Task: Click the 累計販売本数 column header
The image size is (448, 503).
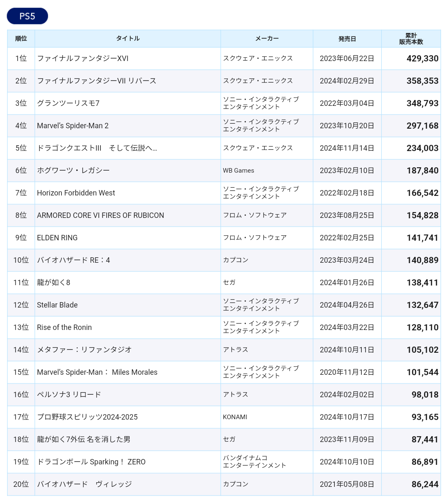Action: [411, 39]
